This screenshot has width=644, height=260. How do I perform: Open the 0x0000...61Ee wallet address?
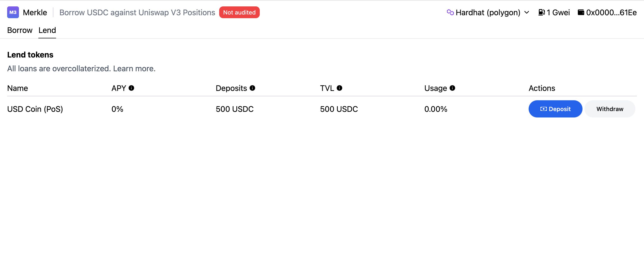pyautogui.click(x=611, y=13)
